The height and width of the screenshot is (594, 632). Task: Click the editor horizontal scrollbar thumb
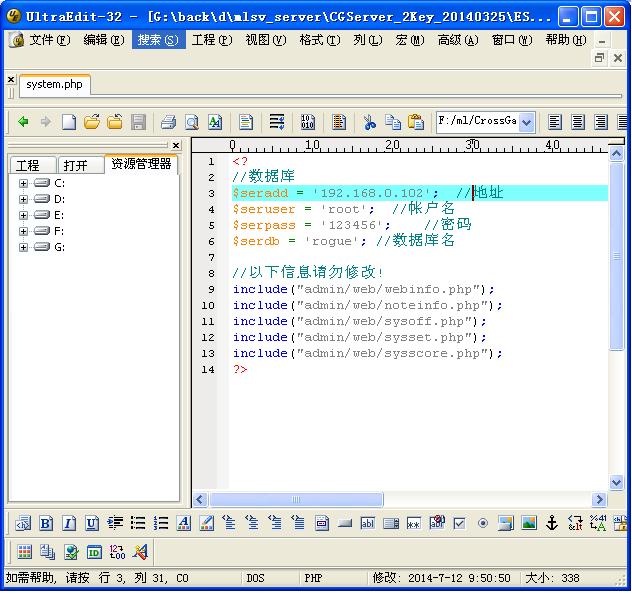coord(295,499)
